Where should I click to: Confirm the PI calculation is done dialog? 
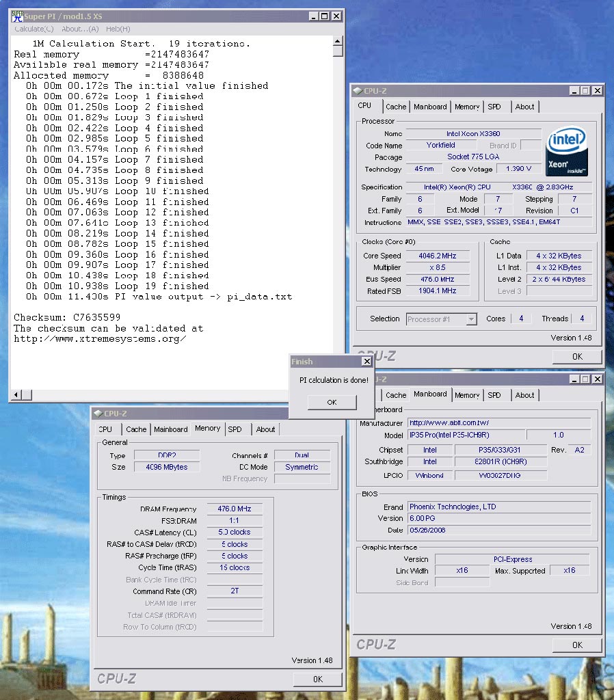click(x=332, y=402)
